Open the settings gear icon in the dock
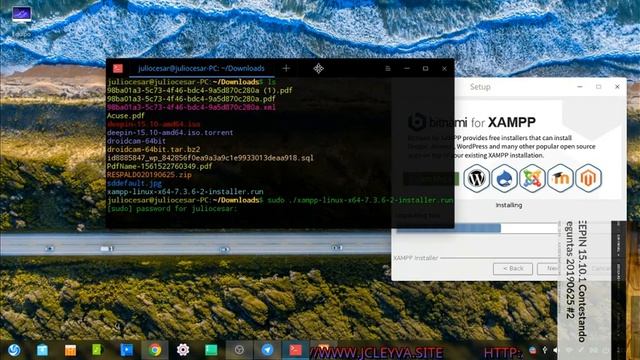The width and height of the screenshot is (640, 360). click(183, 350)
